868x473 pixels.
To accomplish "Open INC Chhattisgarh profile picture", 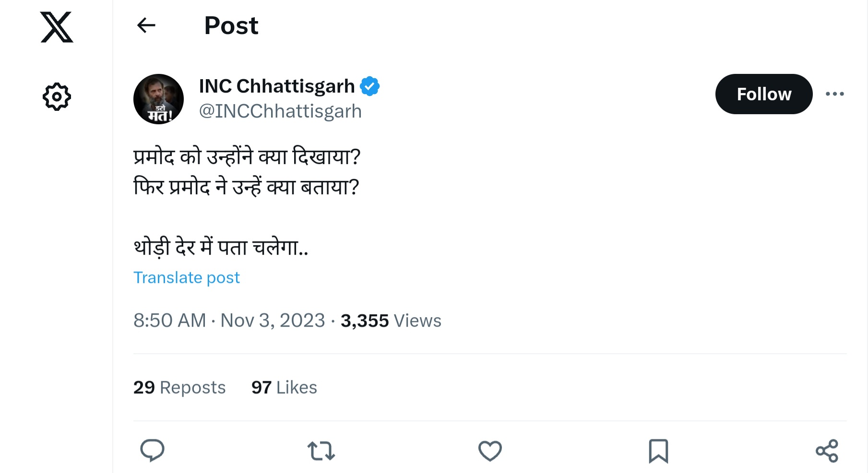I will (x=158, y=99).
